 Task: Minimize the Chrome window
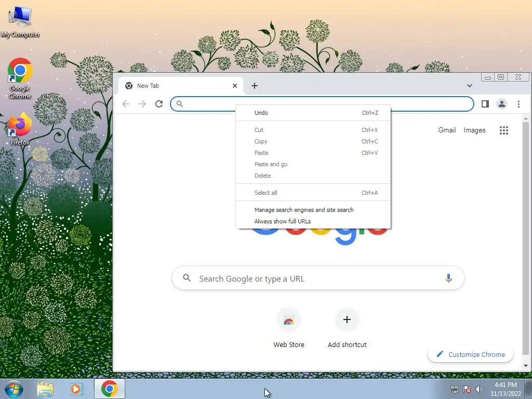[487, 77]
